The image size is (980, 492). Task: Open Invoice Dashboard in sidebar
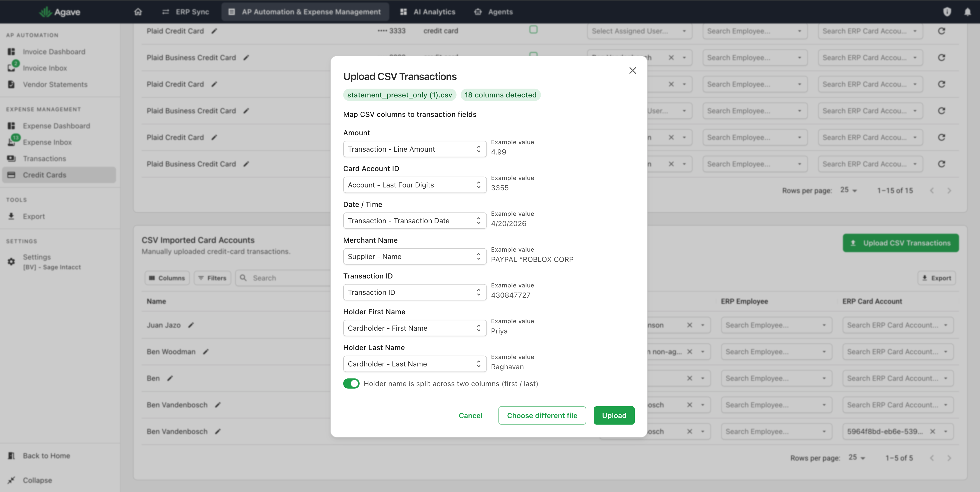coord(54,51)
